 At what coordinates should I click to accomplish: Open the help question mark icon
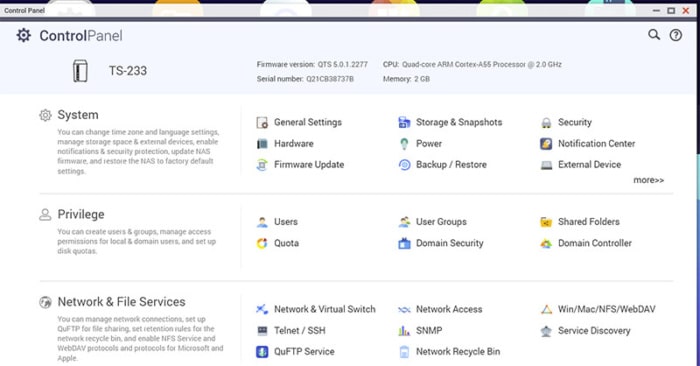point(675,35)
